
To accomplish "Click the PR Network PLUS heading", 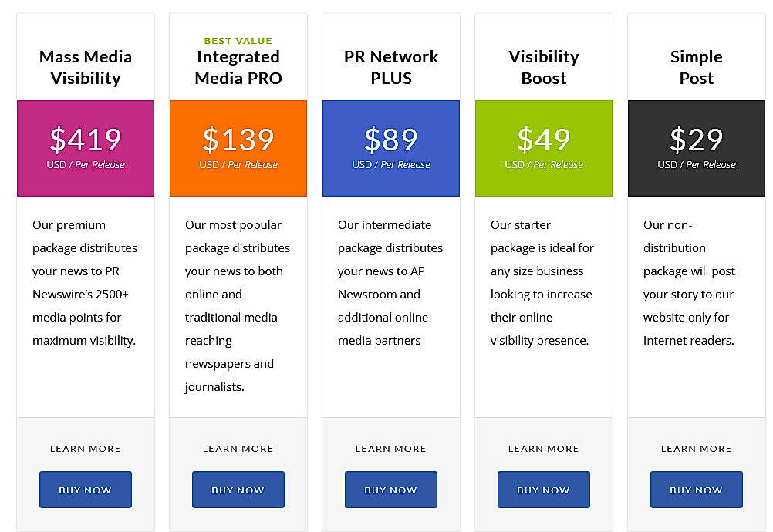I will point(390,67).
